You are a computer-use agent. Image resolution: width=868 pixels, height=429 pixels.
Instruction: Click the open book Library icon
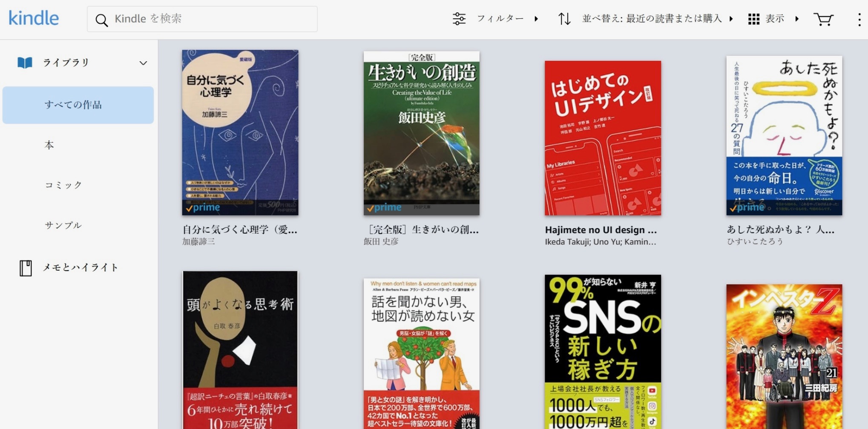pos(25,63)
